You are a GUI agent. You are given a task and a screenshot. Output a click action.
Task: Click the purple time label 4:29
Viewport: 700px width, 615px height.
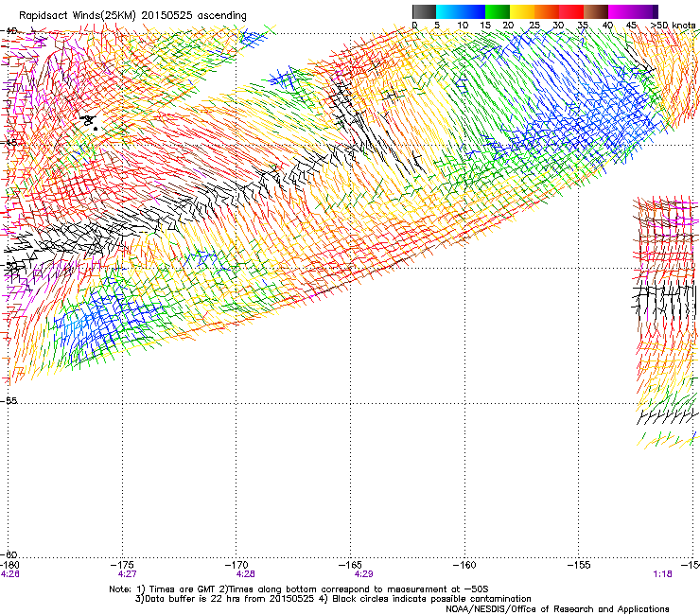point(364,574)
